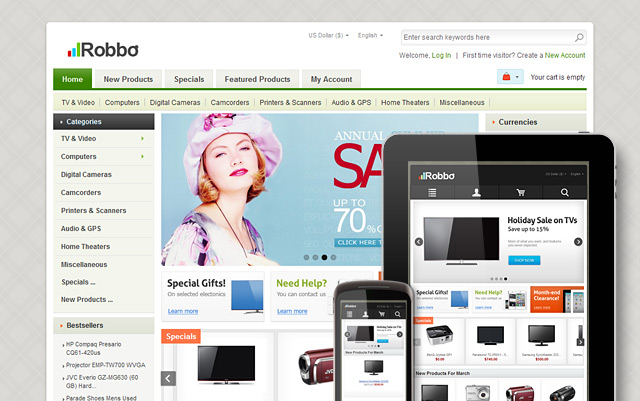Image resolution: width=640 pixels, height=401 pixels.
Task: Open Projector EMP-TW700 WVGA bestseller link
Action: (x=105, y=365)
